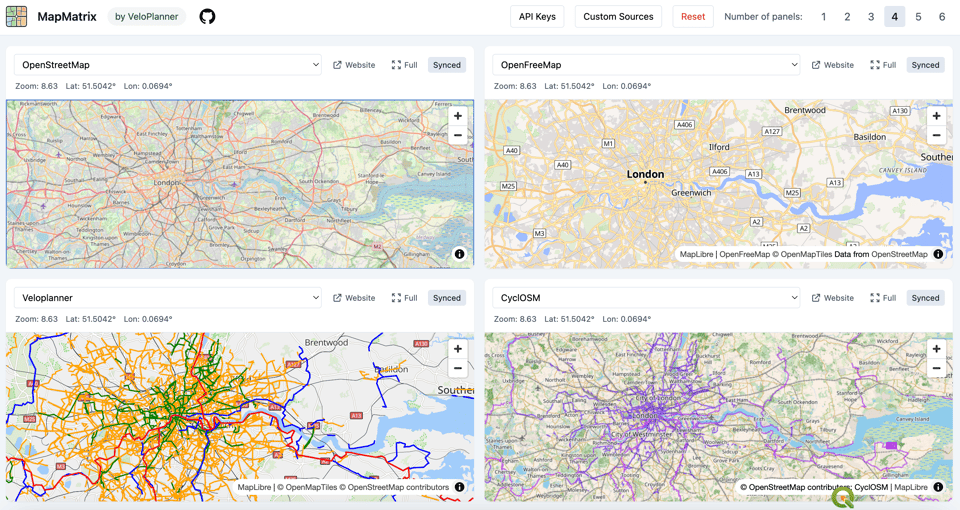Open the OpenStreetMap source dropdown

pyautogui.click(x=168, y=65)
